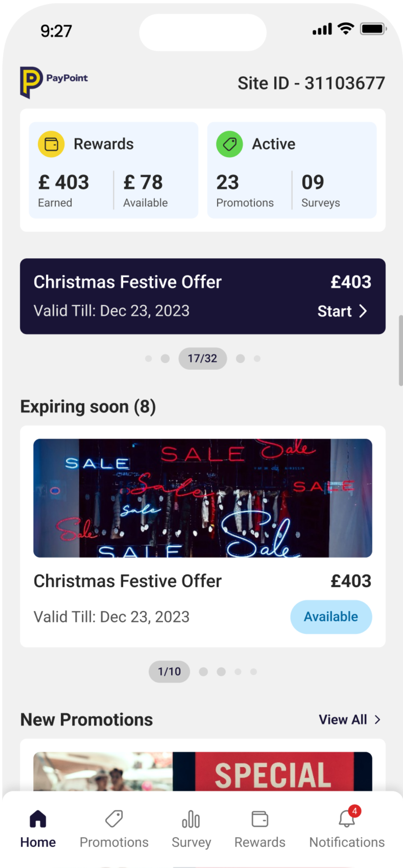The image size is (403, 868).
Task: Open Promotions tag icon in bottom bar
Action: click(x=114, y=819)
